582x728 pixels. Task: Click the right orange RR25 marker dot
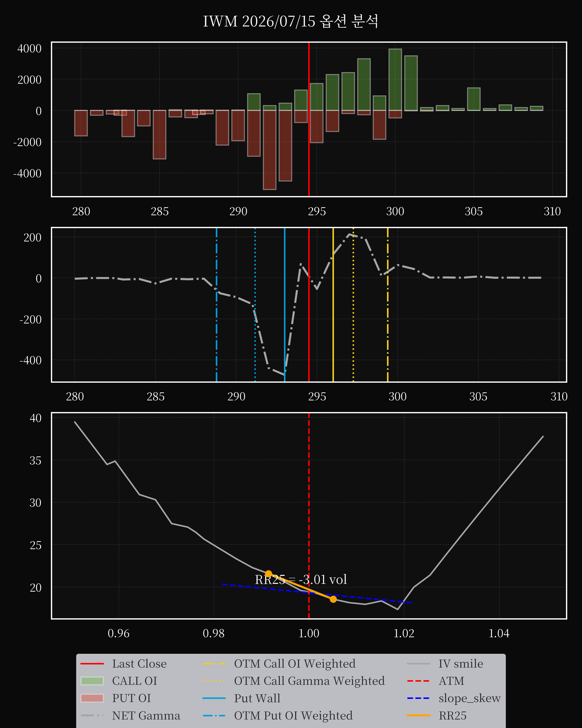(x=333, y=599)
